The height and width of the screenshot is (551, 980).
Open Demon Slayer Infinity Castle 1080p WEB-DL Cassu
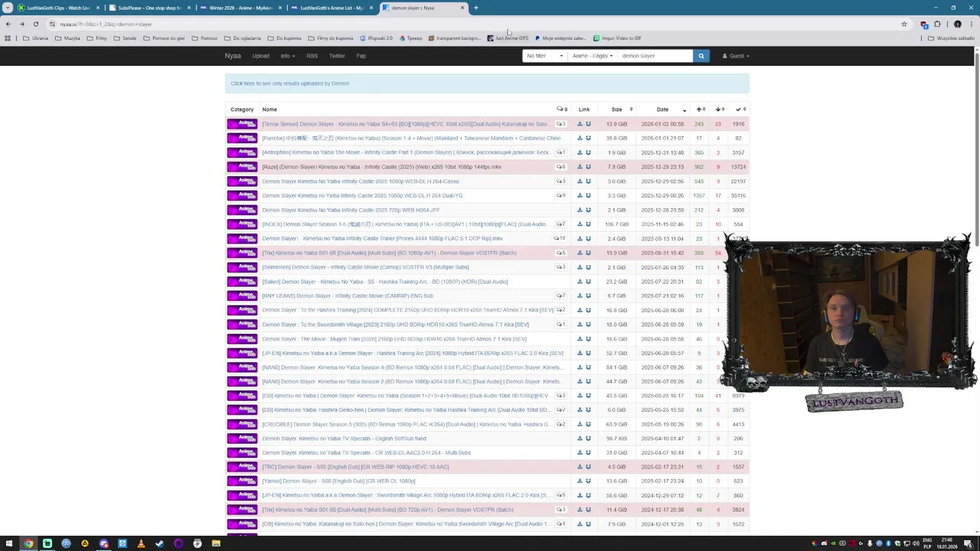pyautogui.click(x=360, y=181)
